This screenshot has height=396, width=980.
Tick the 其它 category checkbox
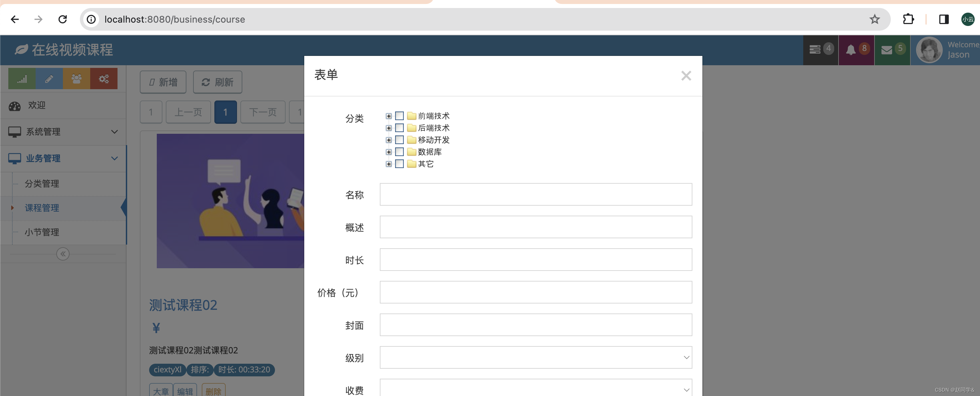[399, 164]
